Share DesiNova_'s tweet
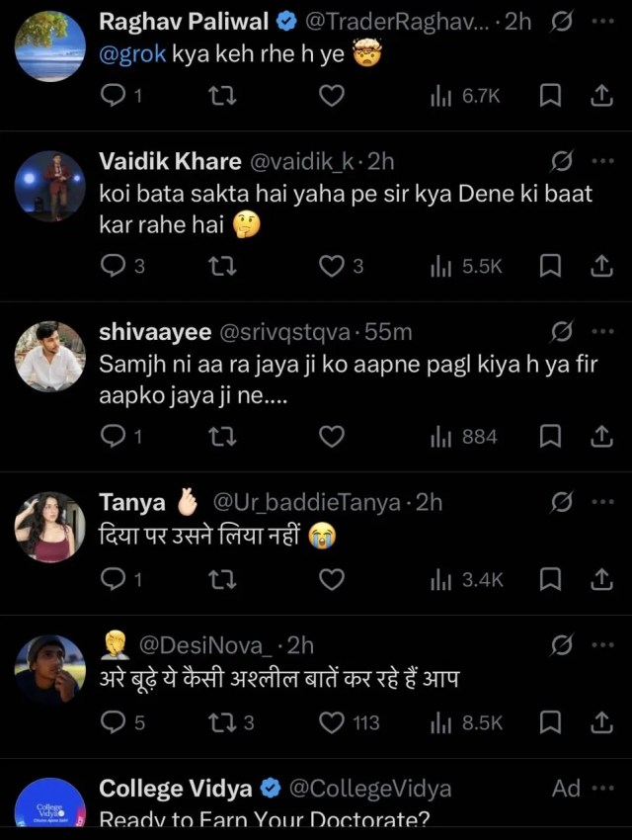The height and width of the screenshot is (840, 632). tap(600, 721)
